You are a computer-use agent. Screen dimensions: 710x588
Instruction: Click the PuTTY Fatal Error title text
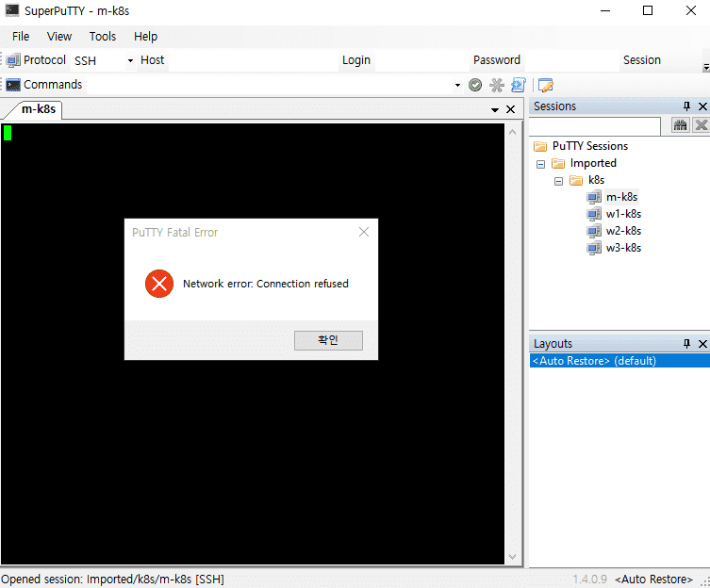(174, 233)
